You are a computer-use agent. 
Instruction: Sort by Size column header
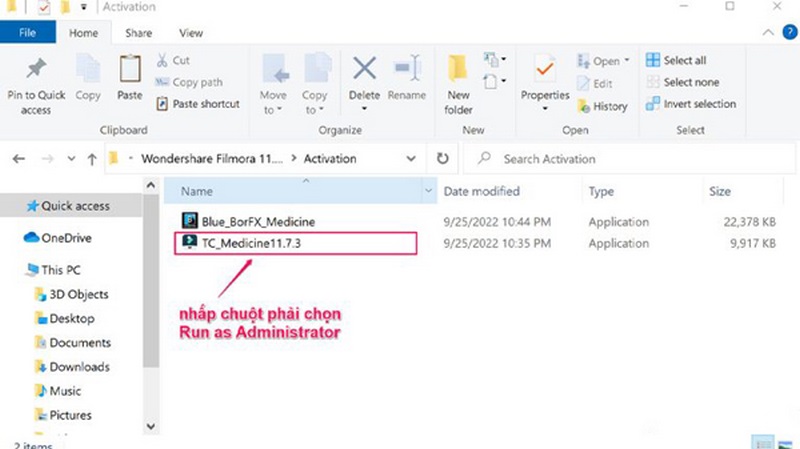pyautogui.click(x=719, y=191)
